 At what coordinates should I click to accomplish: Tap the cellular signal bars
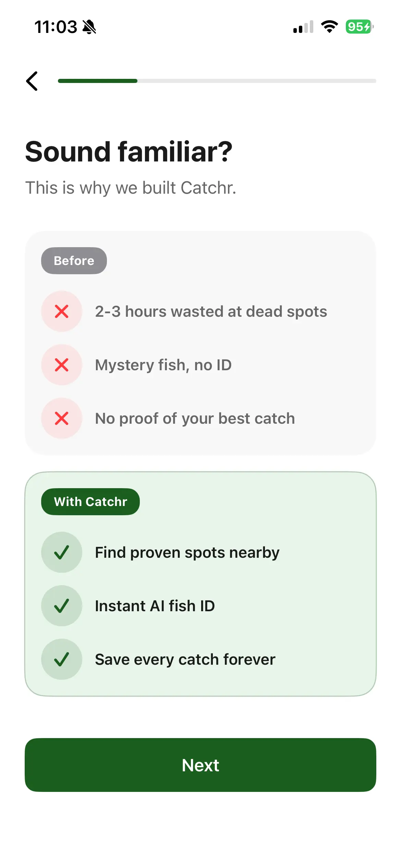(x=303, y=27)
